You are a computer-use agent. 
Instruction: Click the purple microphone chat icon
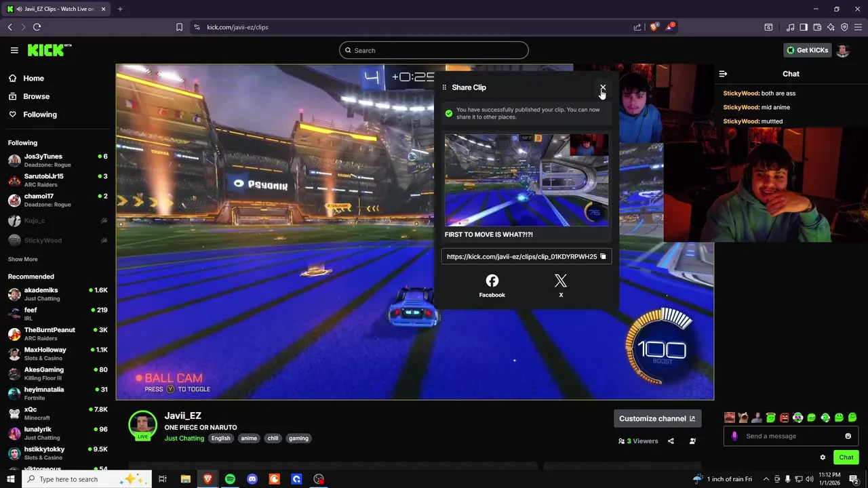(734, 436)
